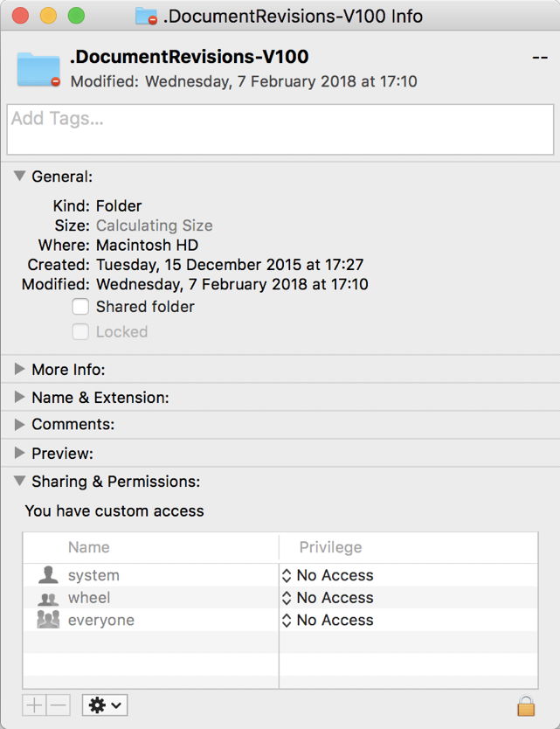Click the padlock icon to unlock permissions

pos(525,705)
